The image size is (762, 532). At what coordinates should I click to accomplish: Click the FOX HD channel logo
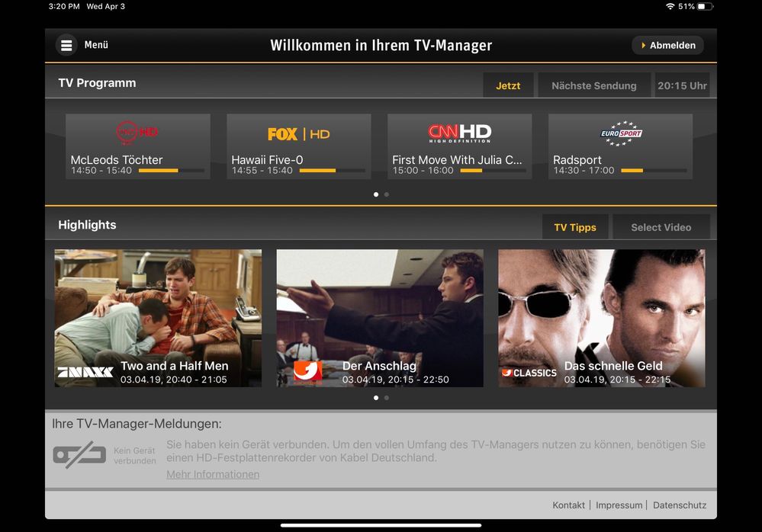(298, 134)
